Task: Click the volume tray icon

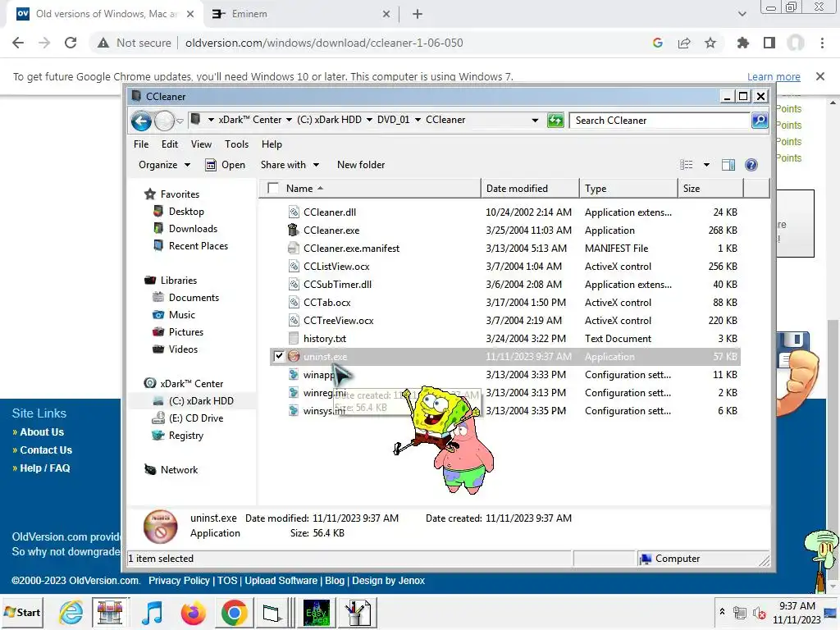Action: coord(759,612)
